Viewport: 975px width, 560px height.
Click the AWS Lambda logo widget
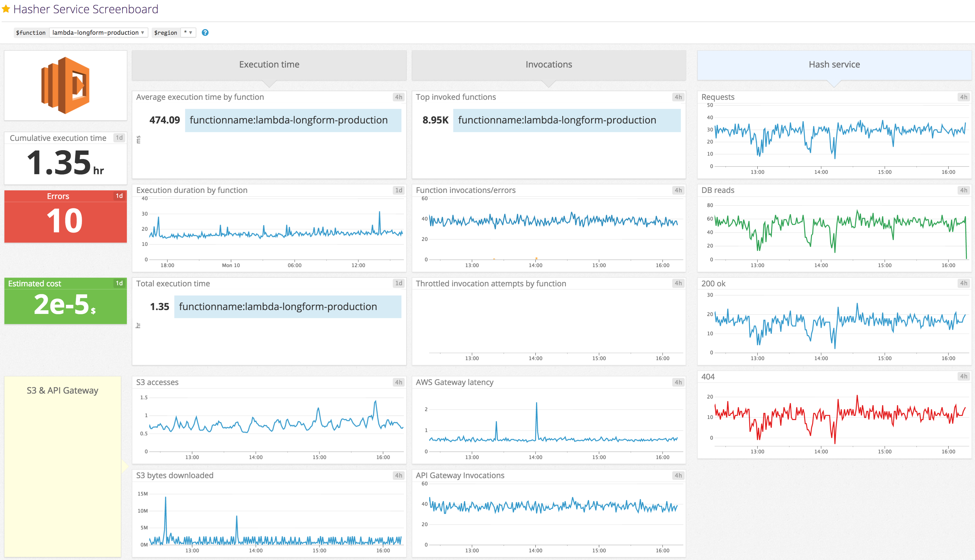65,85
